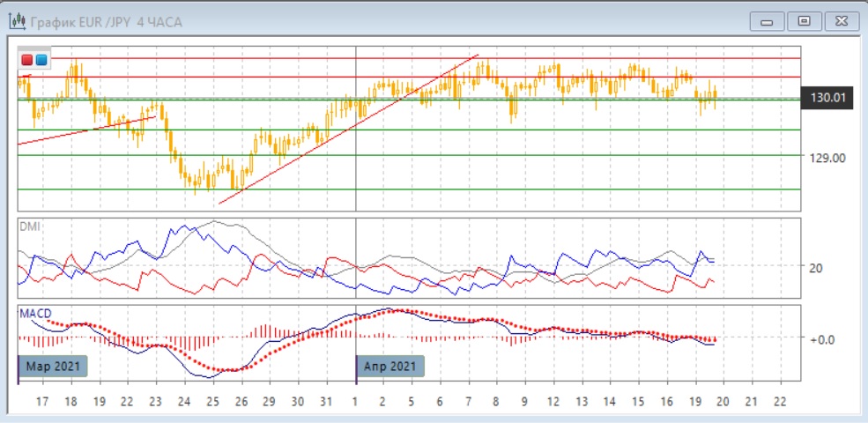Select the 130.01 current price tag

click(827, 98)
